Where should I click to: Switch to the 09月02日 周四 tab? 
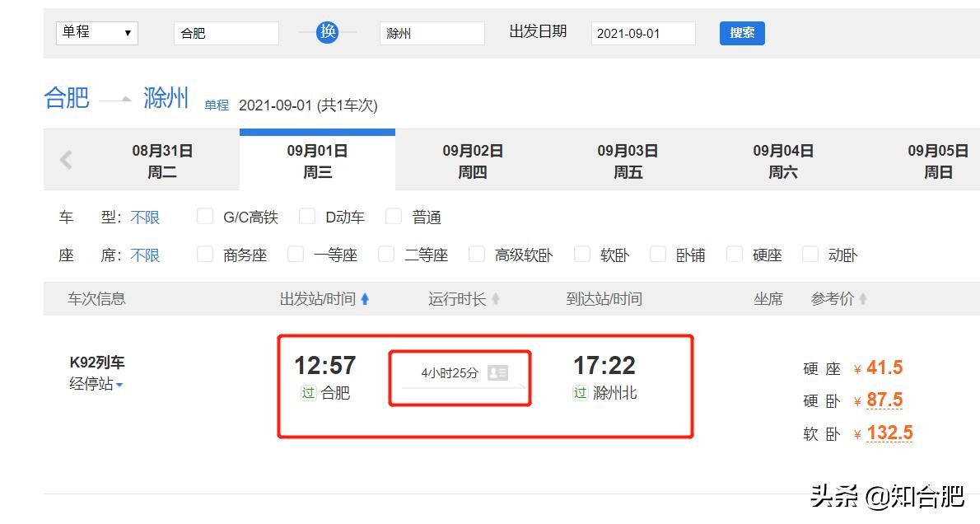tap(473, 161)
